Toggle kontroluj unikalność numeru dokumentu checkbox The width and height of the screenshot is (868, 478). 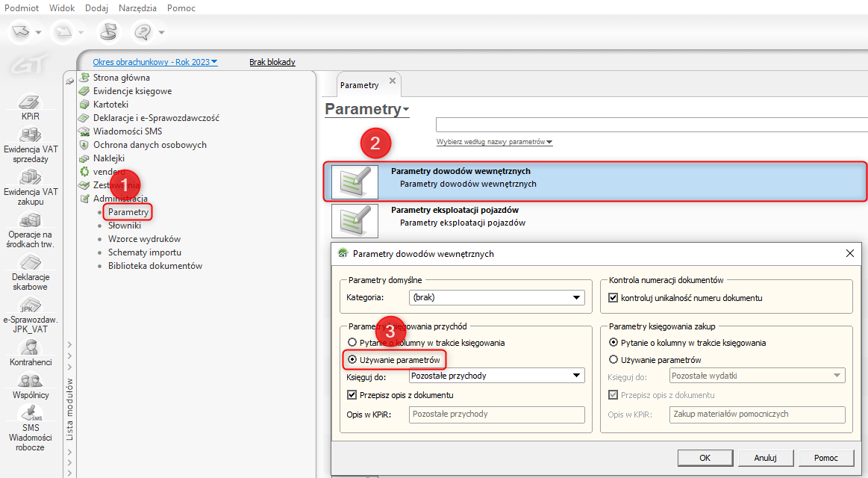[613, 297]
